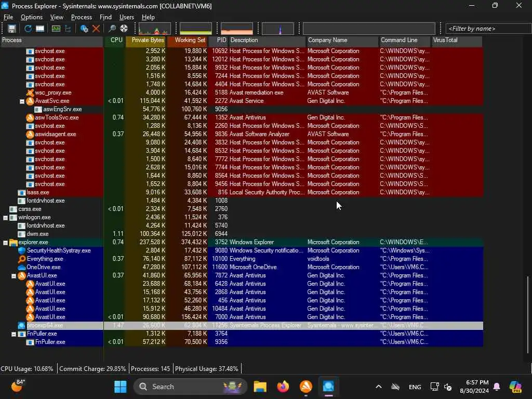Sort by the Description column header
Image resolution: width=532 pixels, height=399 pixels.
(x=268, y=40)
